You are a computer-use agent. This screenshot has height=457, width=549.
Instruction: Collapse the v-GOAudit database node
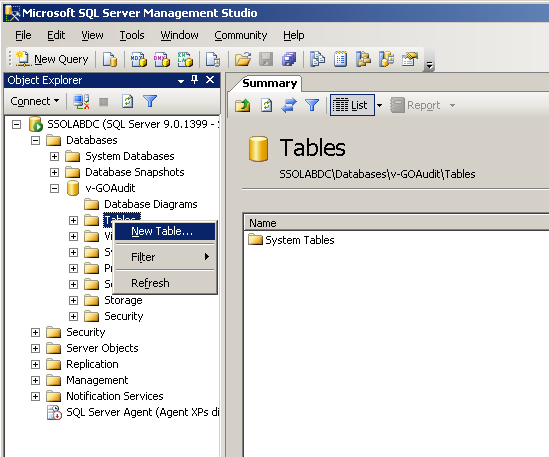click(x=54, y=188)
